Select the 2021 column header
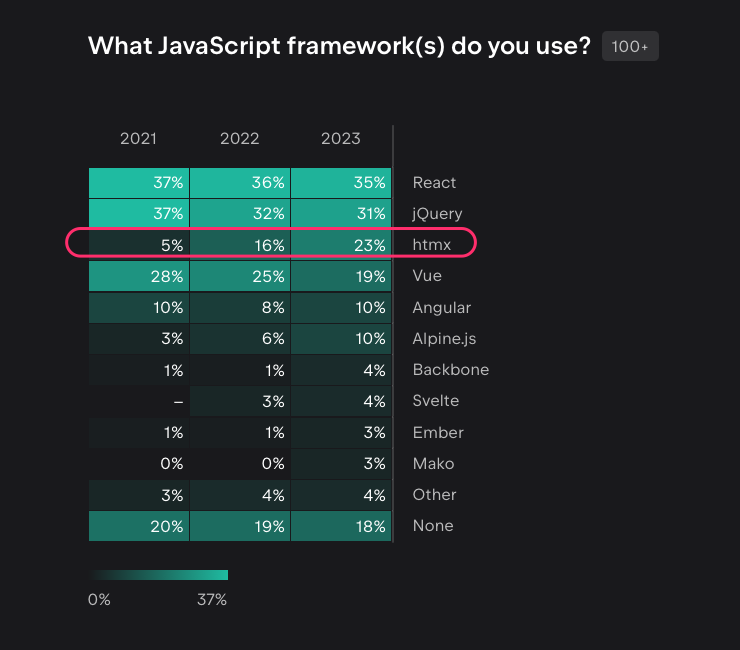This screenshot has width=740, height=650. [138, 139]
